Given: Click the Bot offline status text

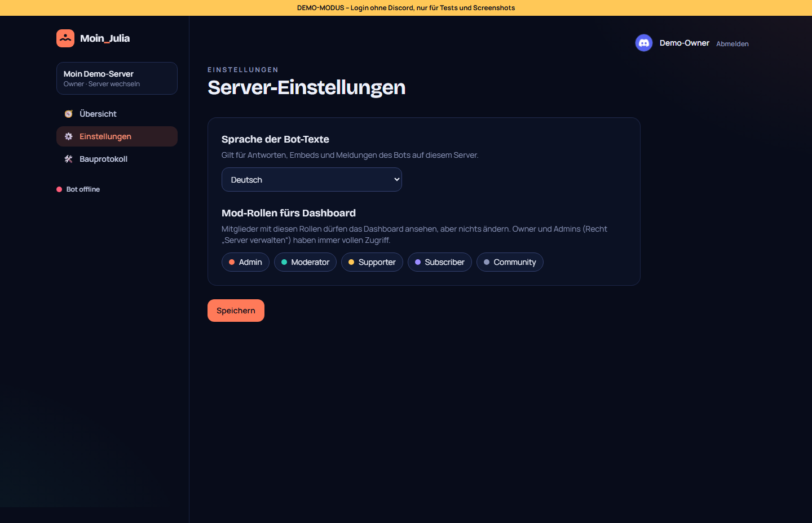Looking at the screenshot, I should click(x=83, y=189).
